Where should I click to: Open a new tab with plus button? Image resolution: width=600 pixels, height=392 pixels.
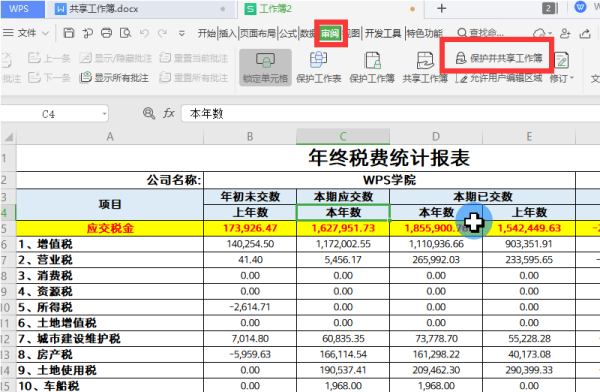(x=442, y=8)
